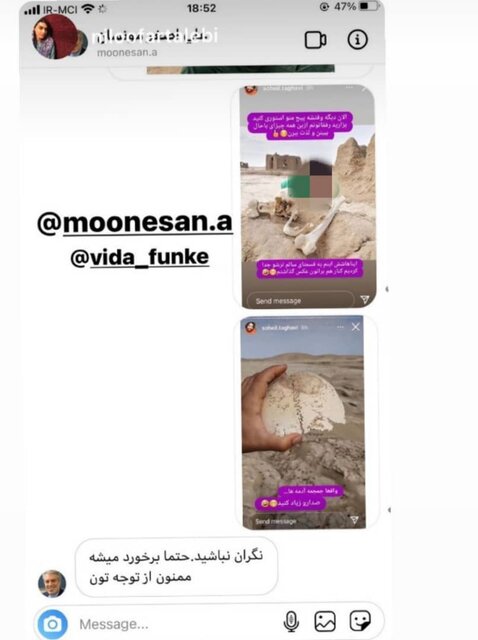Viewport: 478px width, 640px height.
Task: Start a video call with moonesan.a
Action: [315, 40]
